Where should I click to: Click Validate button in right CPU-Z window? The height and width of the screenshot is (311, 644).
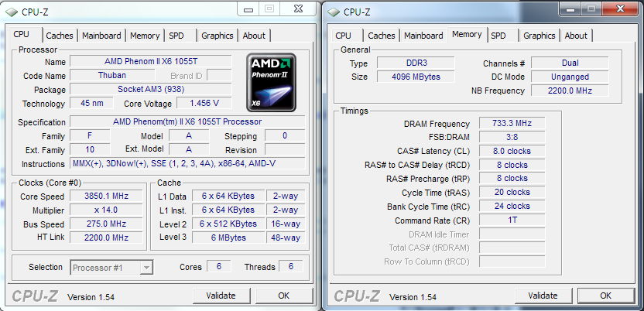click(543, 296)
